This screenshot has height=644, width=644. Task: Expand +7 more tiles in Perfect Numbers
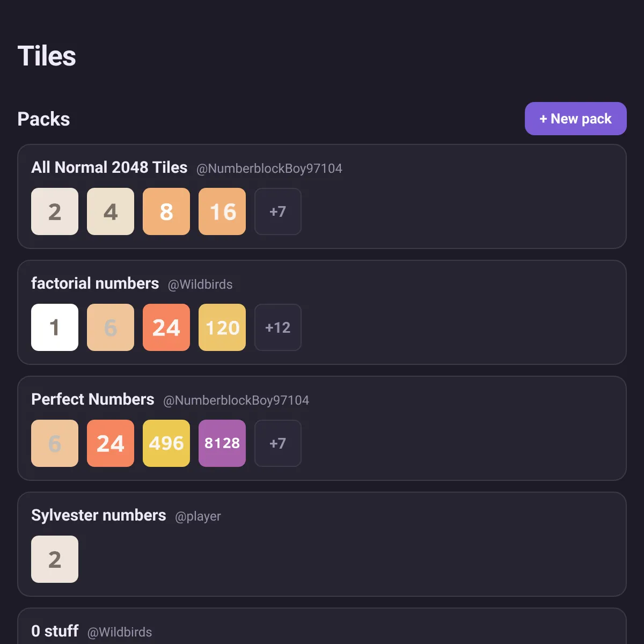278,443
